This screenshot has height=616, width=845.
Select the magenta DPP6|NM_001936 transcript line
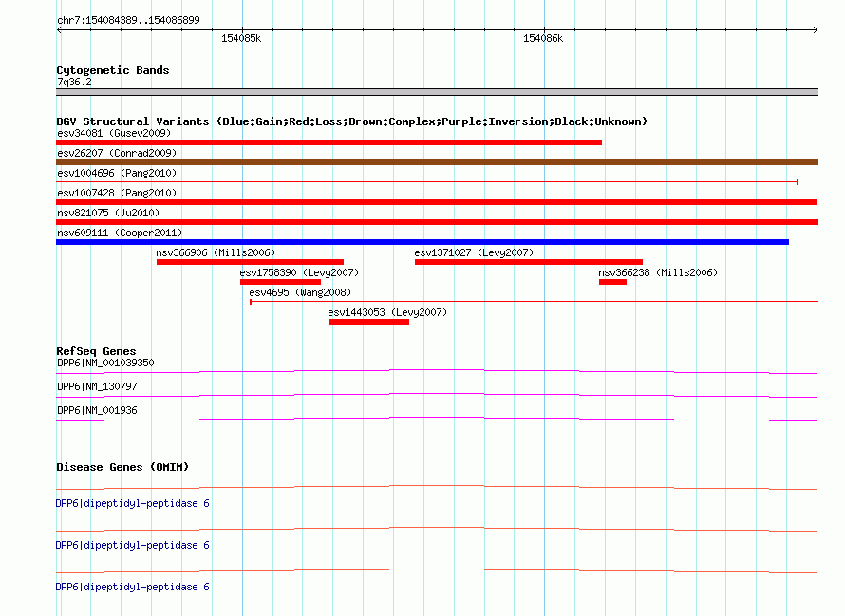[437, 419]
